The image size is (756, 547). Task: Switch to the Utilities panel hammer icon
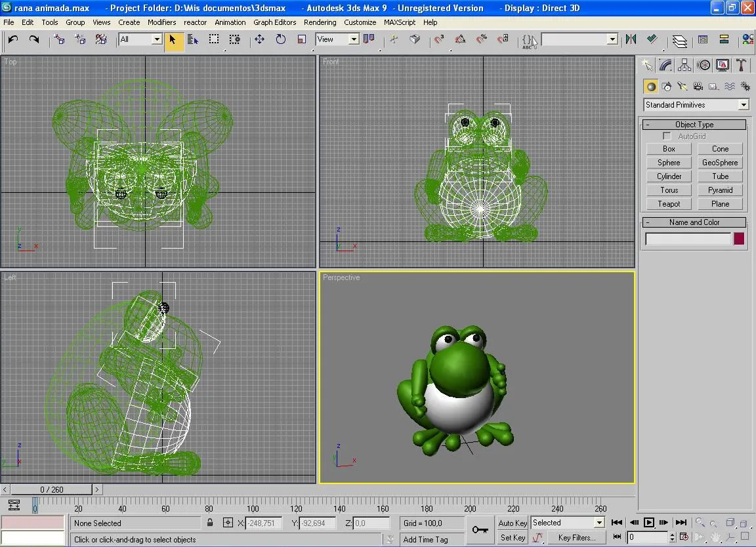740,65
